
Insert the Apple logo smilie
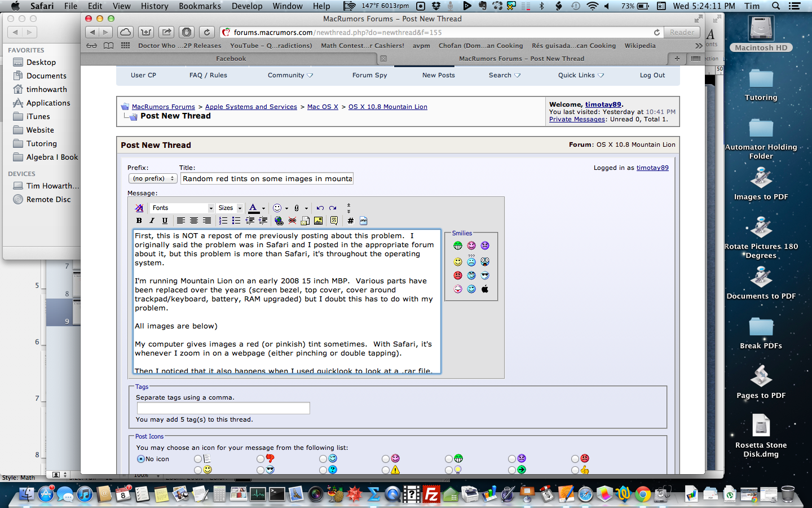(485, 289)
